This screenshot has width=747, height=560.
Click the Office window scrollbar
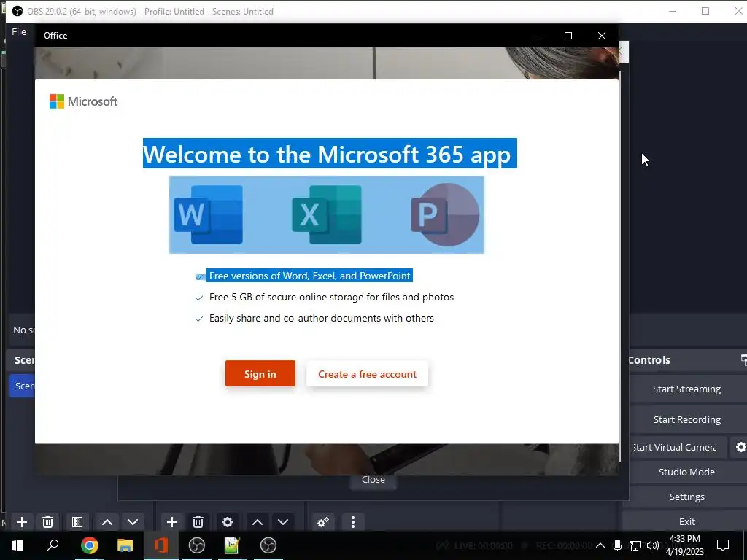point(620,265)
